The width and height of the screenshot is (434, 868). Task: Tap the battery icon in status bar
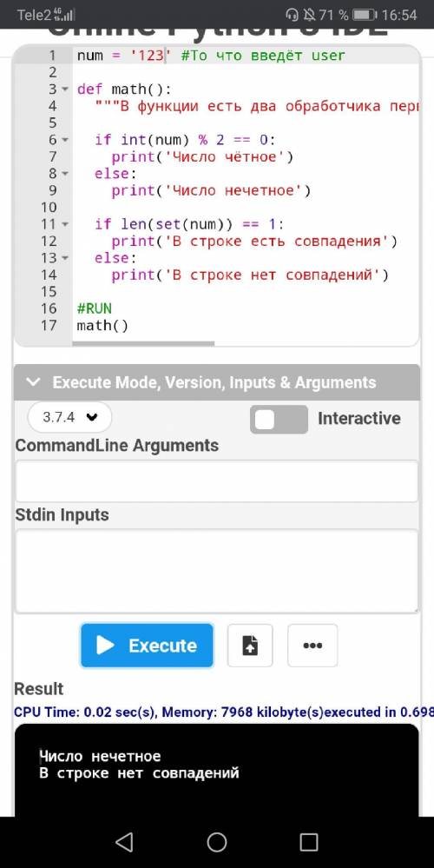365,15
